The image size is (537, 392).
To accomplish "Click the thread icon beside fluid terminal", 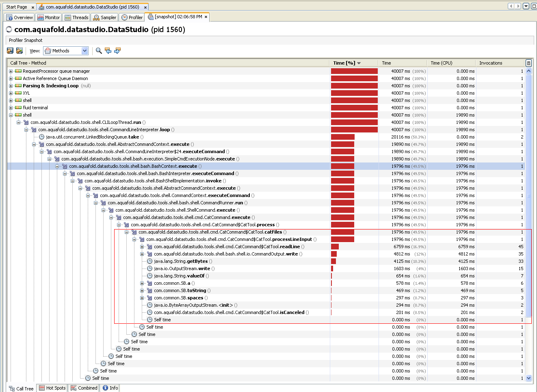I will [x=18, y=108].
